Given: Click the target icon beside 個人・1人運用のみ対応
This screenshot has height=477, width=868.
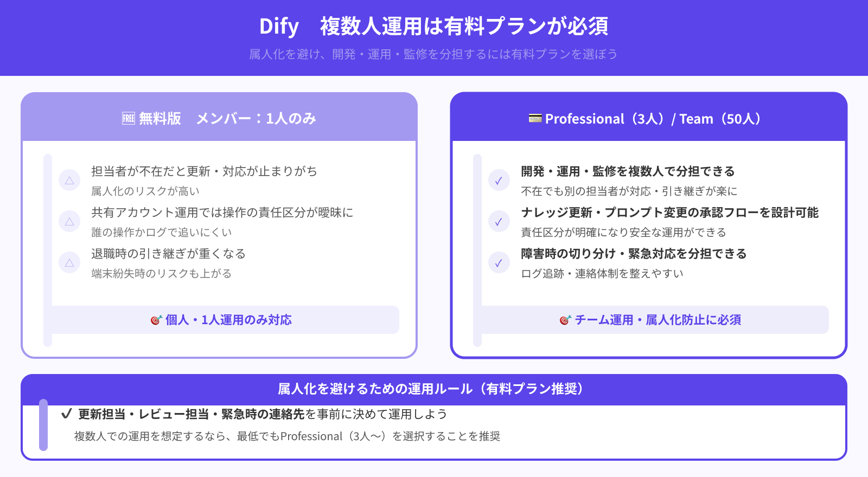Looking at the screenshot, I should tap(156, 320).
